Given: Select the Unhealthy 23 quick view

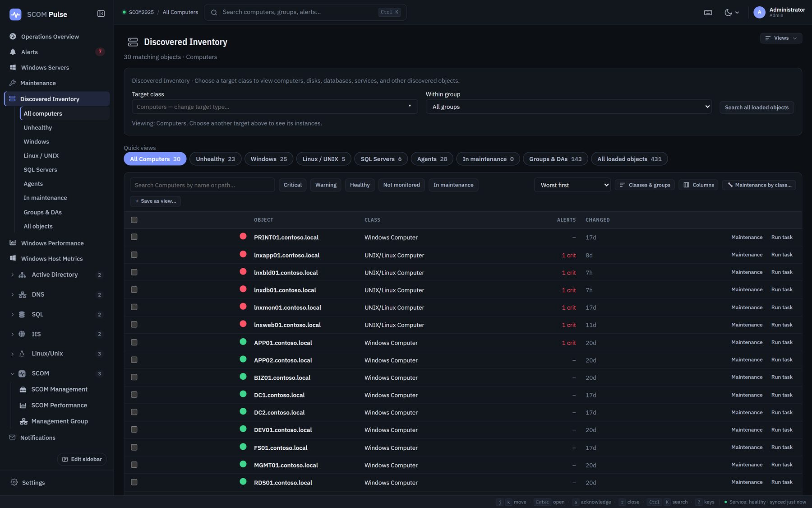Looking at the screenshot, I should tap(215, 159).
